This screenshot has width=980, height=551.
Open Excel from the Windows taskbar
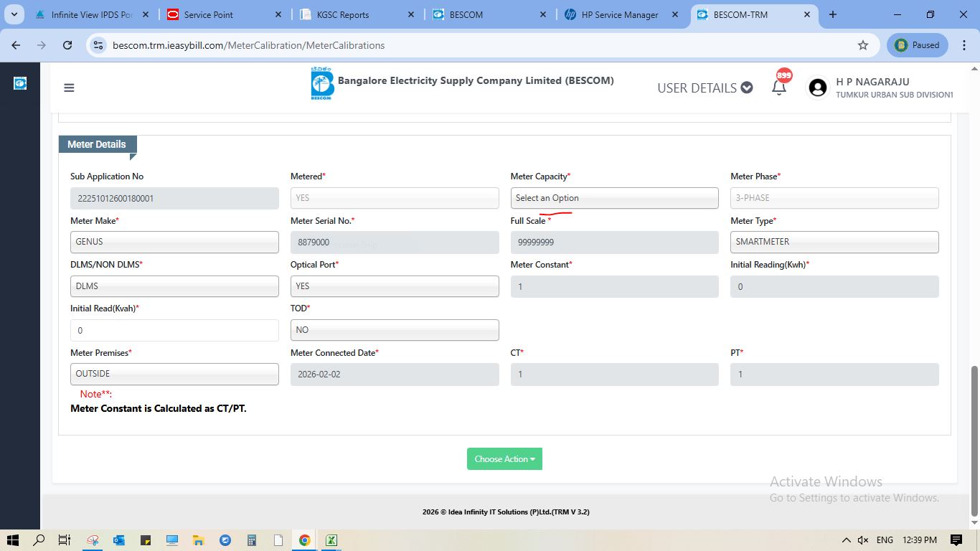point(331,540)
